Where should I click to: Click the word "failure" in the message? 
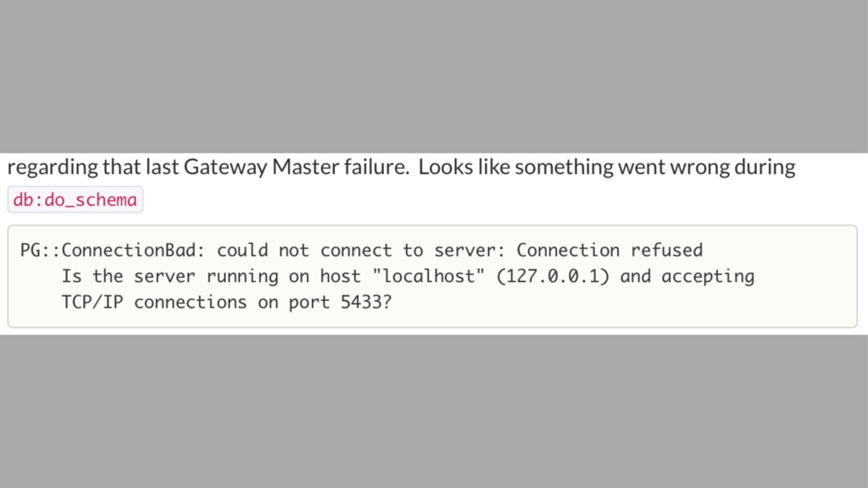pos(376,167)
